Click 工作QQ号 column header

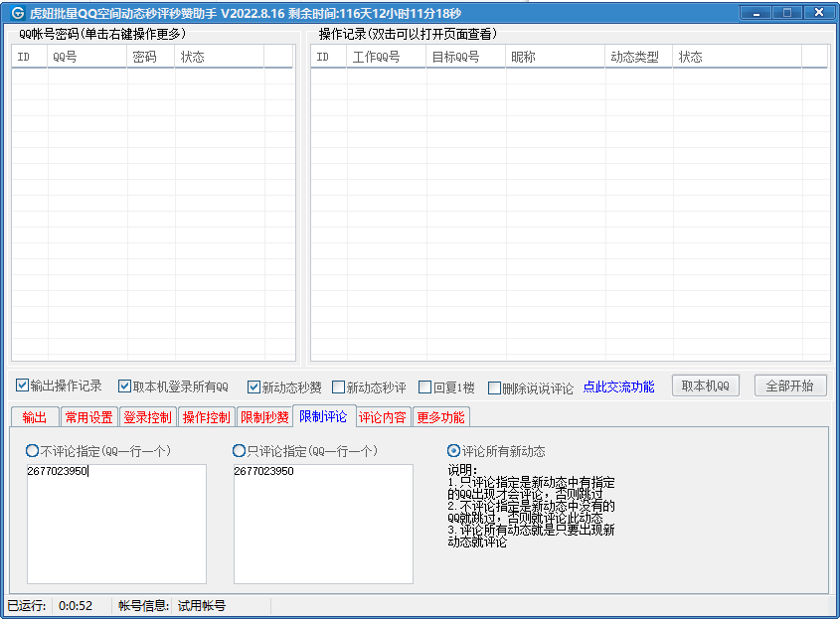click(x=387, y=57)
